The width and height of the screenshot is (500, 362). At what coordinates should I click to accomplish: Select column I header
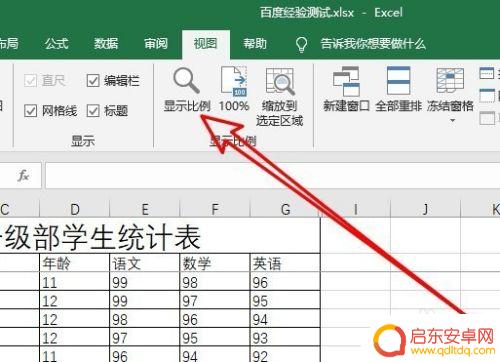tap(355, 209)
